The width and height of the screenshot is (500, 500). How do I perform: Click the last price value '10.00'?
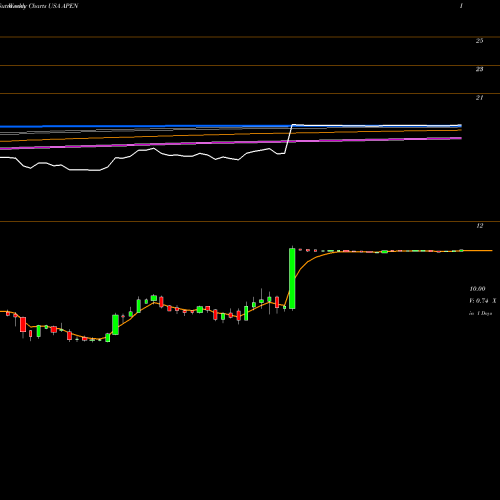pyautogui.click(x=477, y=289)
